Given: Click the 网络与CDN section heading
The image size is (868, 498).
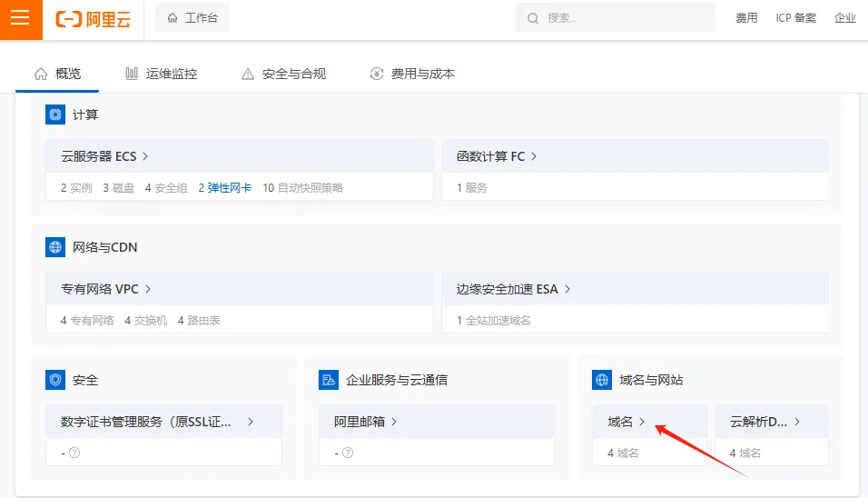Looking at the screenshot, I should [105, 247].
